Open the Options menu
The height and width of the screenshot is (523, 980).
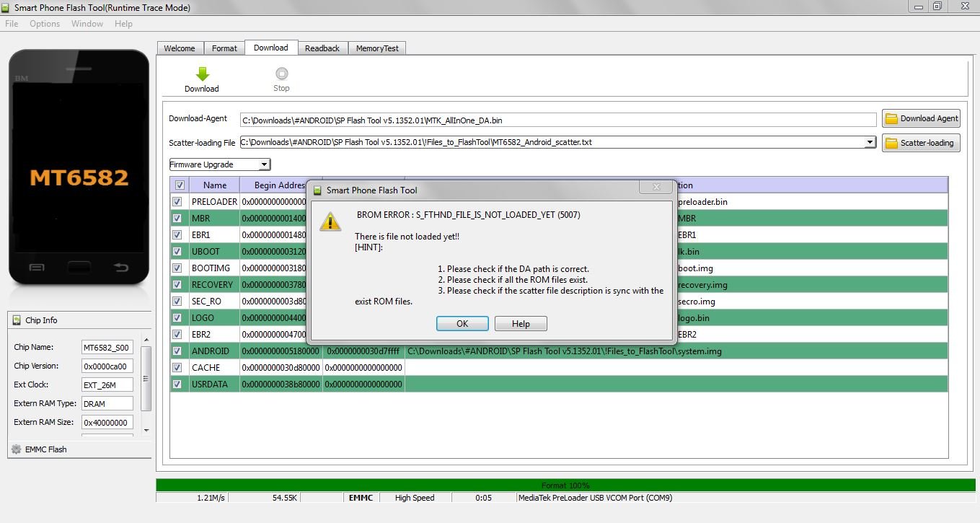coord(45,24)
